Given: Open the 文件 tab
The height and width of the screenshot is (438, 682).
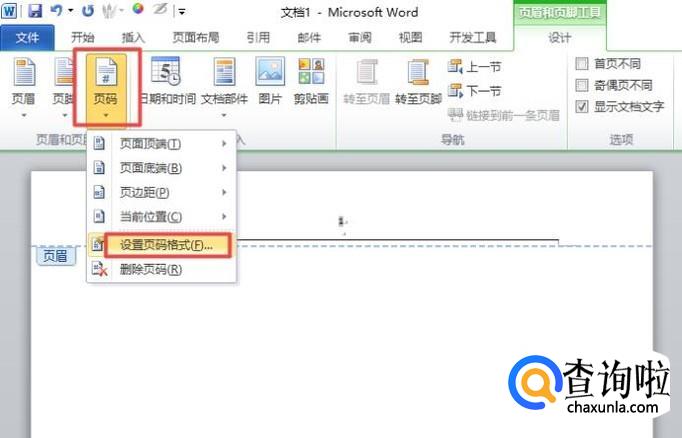Looking at the screenshot, I should [27, 38].
